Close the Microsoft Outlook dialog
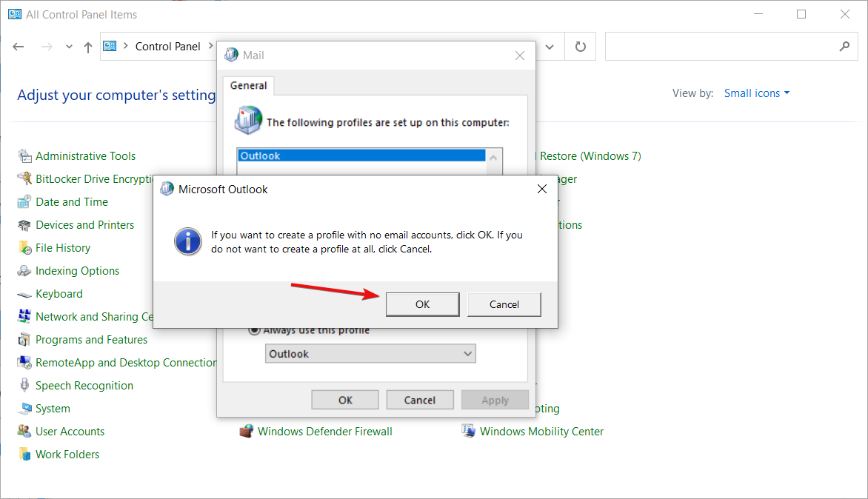The image size is (868, 499). 542,190
